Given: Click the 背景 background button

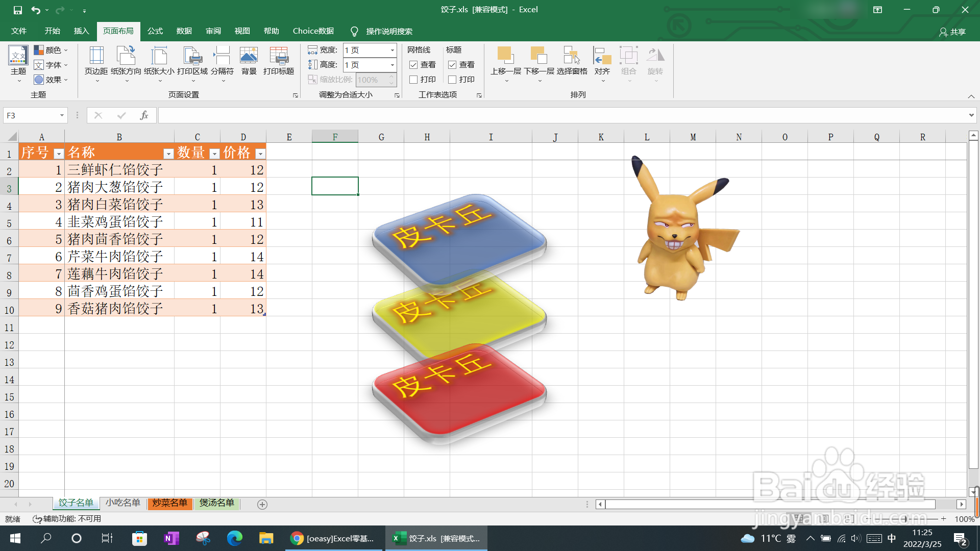Looking at the screenshot, I should [249, 61].
